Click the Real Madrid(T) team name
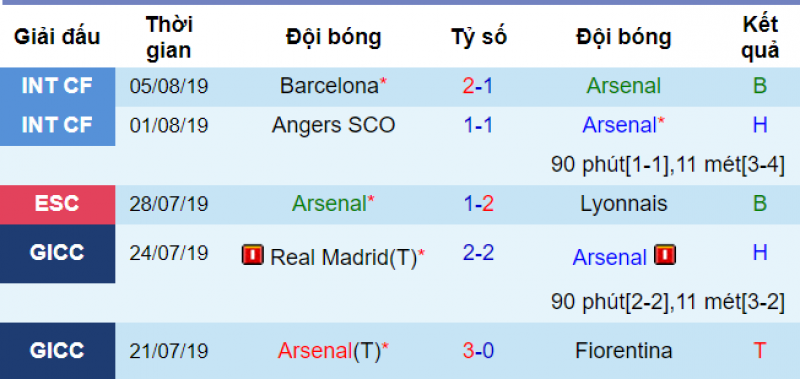800x379 pixels. point(344,258)
